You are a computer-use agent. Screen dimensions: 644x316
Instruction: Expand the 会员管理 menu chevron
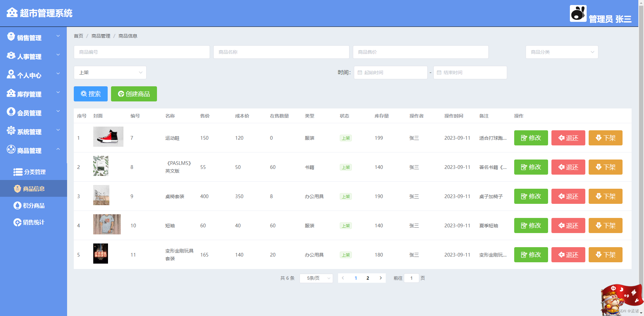click(x=58, y=111)
